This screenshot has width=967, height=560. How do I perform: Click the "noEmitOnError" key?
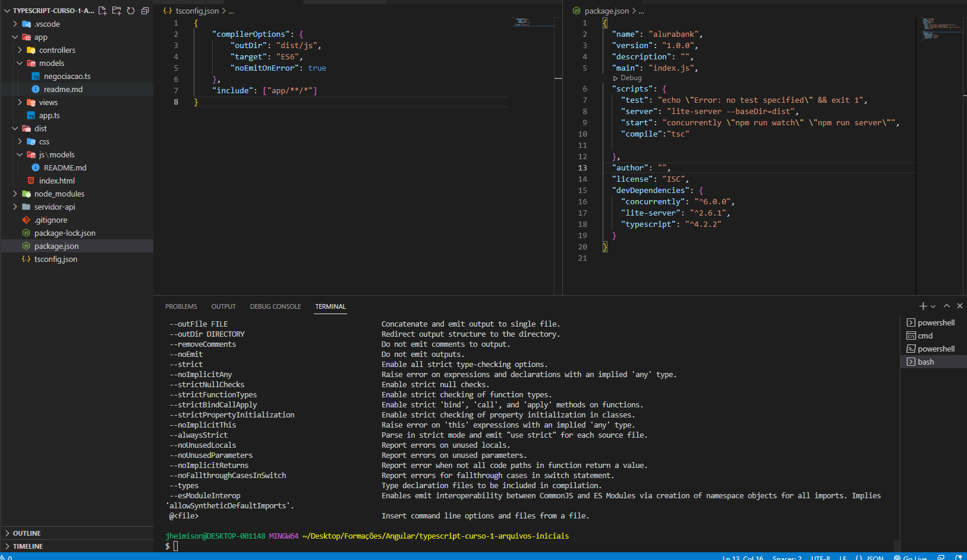point(264,68)
